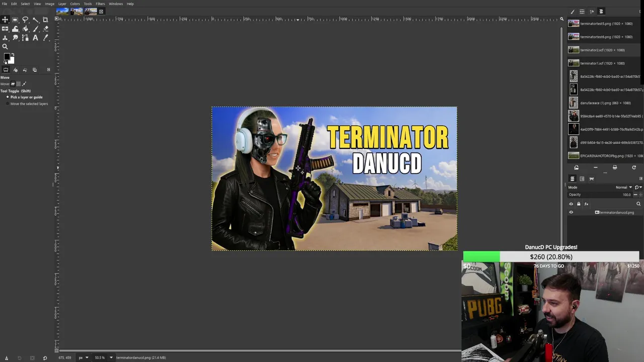Click the layer effects fx icon
The width and height of the screenshot is (644, 362).
[x=586, y=204]
